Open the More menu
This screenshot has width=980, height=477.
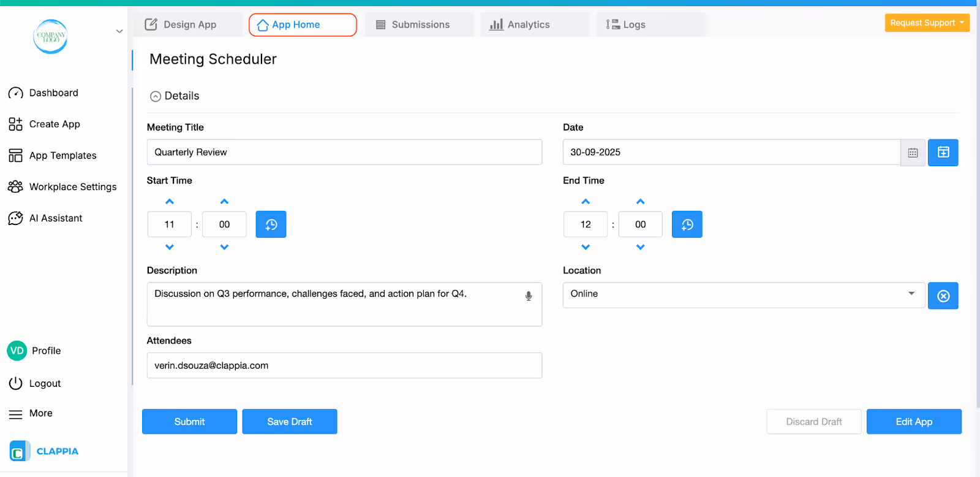(31, 414)
